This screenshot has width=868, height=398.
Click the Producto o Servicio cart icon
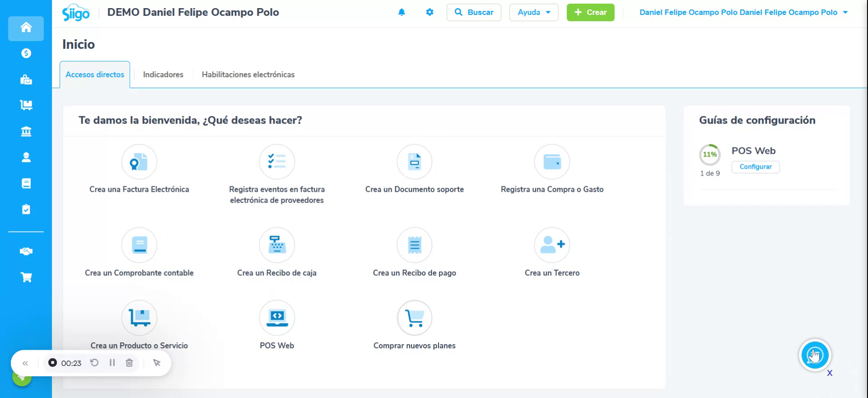(139, 318)
